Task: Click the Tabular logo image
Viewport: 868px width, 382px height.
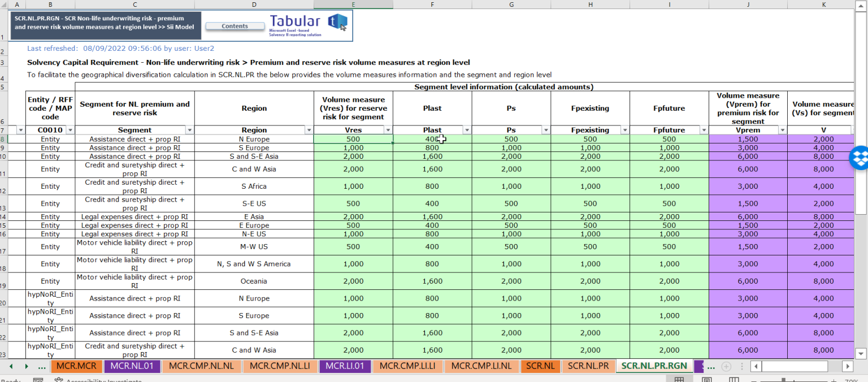Action: tap(309, 25)
